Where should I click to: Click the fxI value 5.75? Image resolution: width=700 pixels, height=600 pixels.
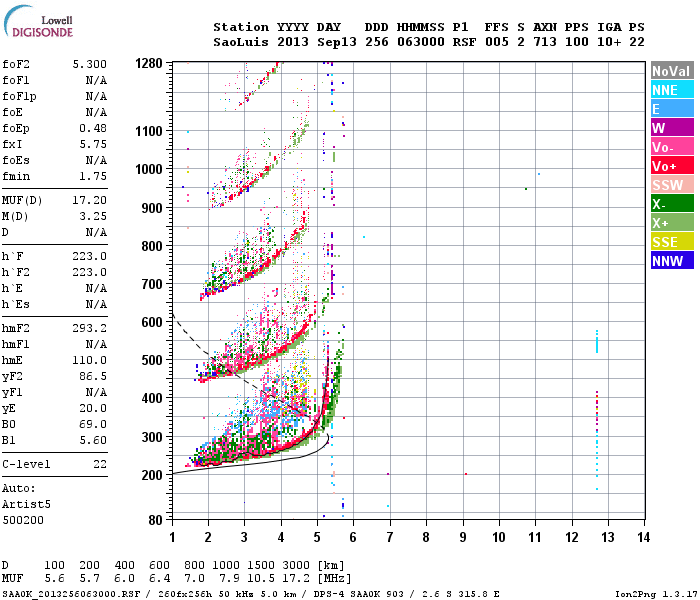coord(93,144)
